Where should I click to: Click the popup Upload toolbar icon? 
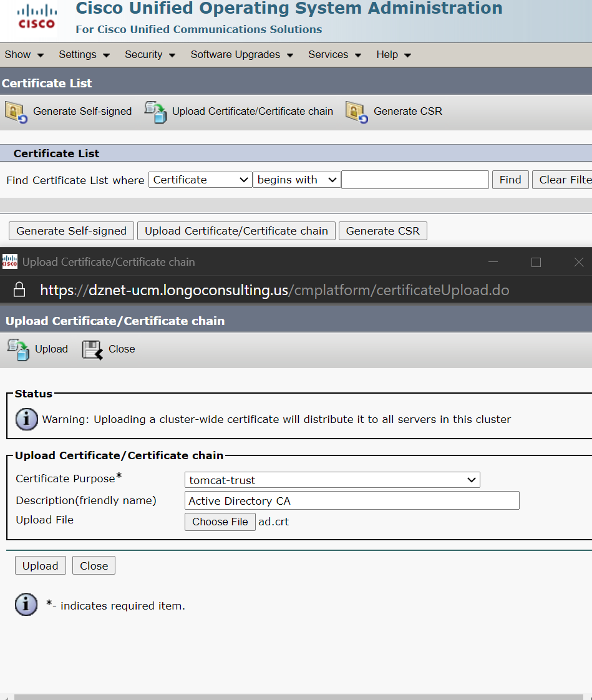click(x=18, y=349)
